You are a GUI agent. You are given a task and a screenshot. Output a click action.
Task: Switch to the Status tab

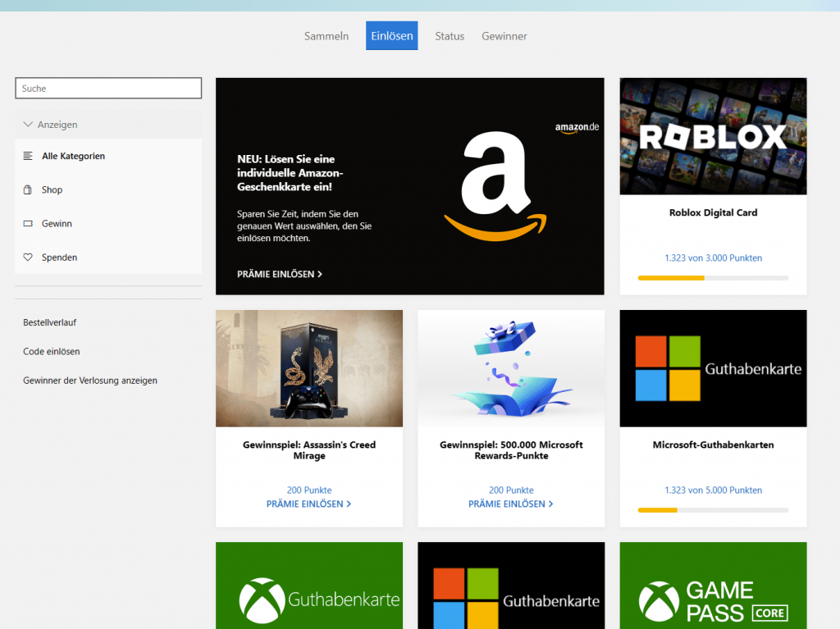450,36
